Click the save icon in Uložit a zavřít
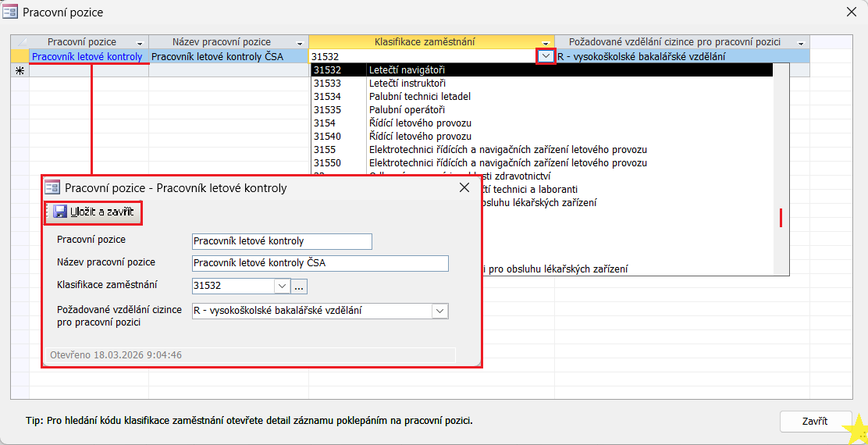 click(60, 212)
